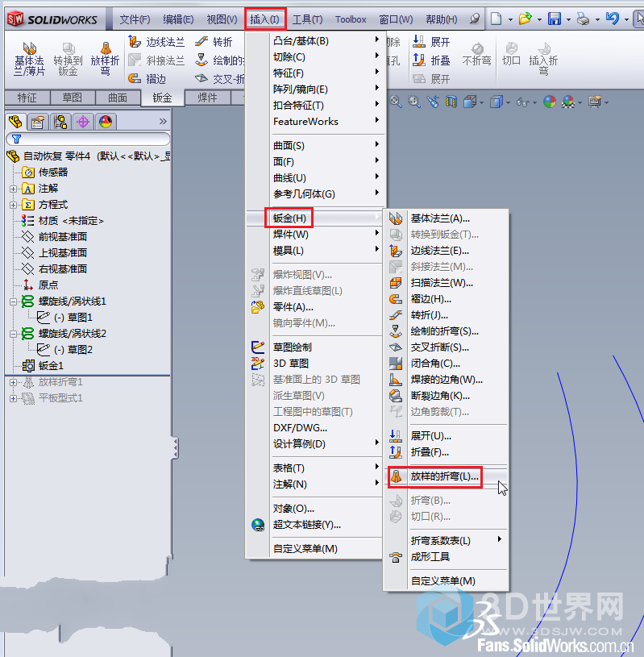Click Zoom to Fit view icon

click(396, 102)
